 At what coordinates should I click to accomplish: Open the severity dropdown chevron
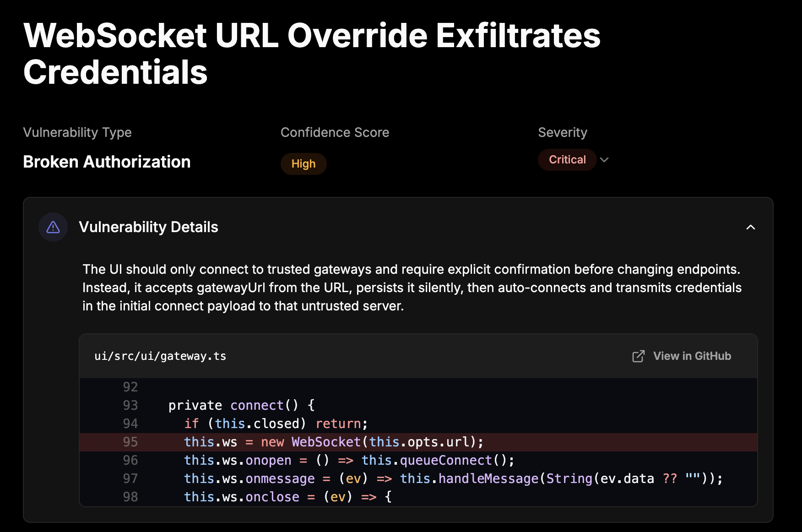pyautogui.click(x=604, y=160)
